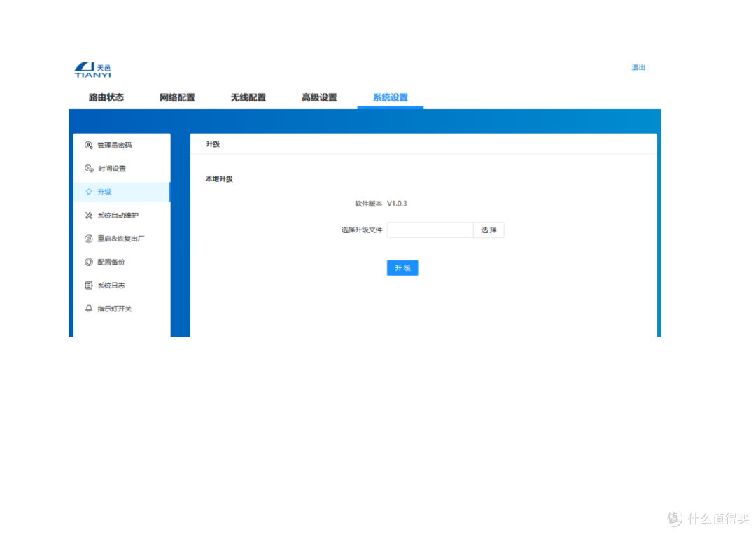
Task: Click the V1.0.3 software version text
Action: tap(397, 204)
